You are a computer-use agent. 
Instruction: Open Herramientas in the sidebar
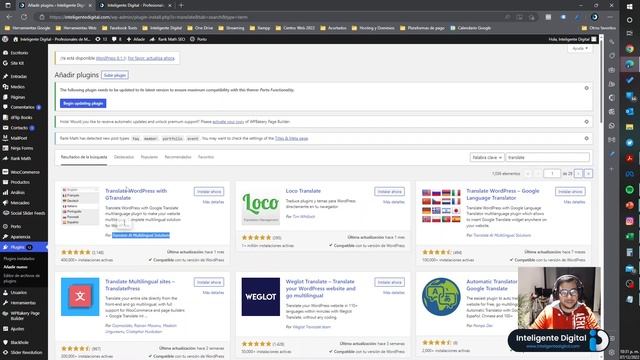pyautogui.click(x=23, y=303)
